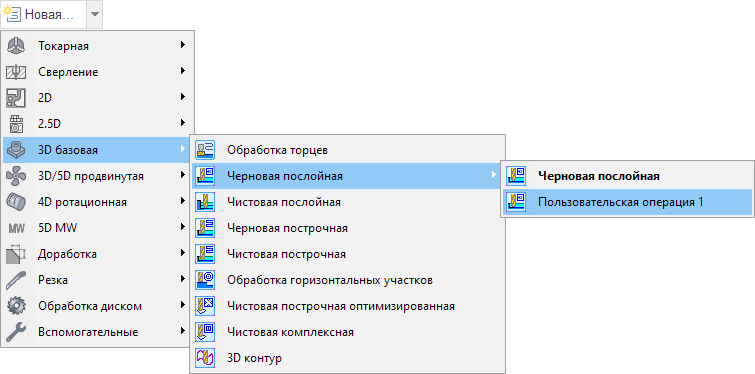Click the Токарная lathe chuck icon
This screenshot has height=374, width=755.
(x=15, y=46)
